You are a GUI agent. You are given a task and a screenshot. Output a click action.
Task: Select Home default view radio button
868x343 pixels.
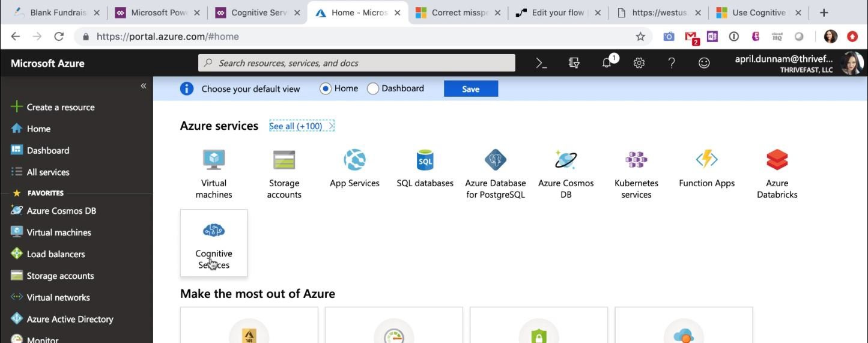point(326,89)
